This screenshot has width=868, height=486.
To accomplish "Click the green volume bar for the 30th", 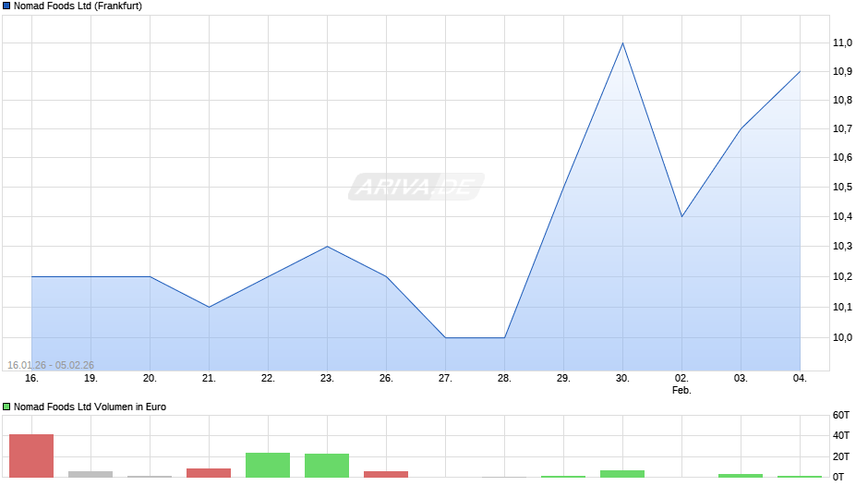I will point(622,474).
